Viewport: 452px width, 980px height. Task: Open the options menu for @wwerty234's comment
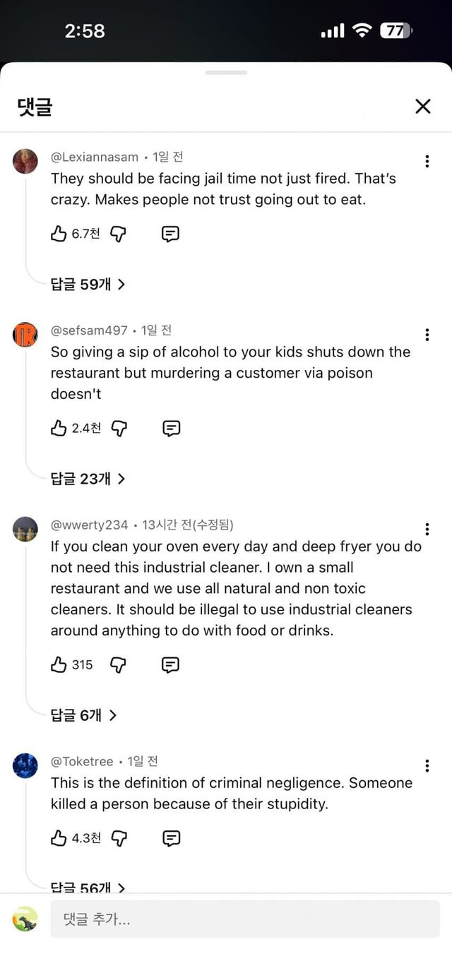coord(427,529)
